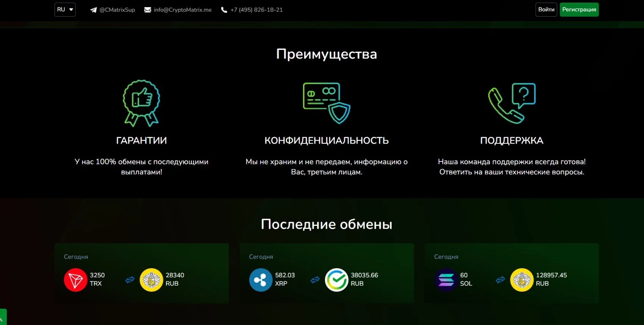The width and height of the screenshot is (644, 325).
Task: Click the blue XRP coin icon
Action: (261, 280)
